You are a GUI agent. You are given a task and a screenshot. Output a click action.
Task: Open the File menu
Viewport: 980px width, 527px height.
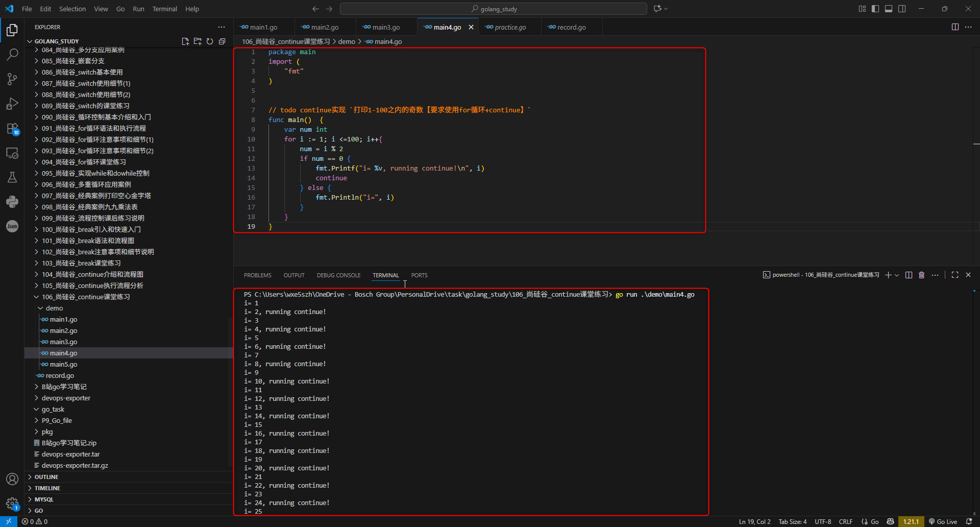click(x=27, y=9)
